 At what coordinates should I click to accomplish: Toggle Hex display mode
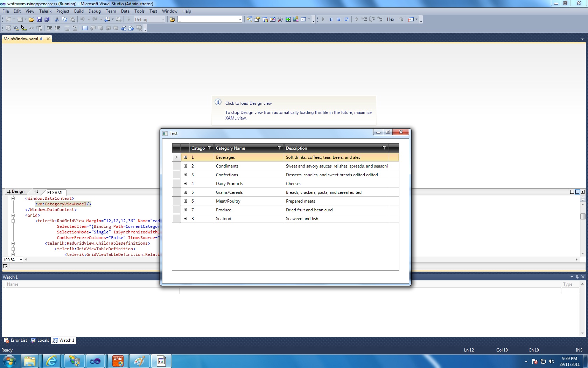(391, 20)
